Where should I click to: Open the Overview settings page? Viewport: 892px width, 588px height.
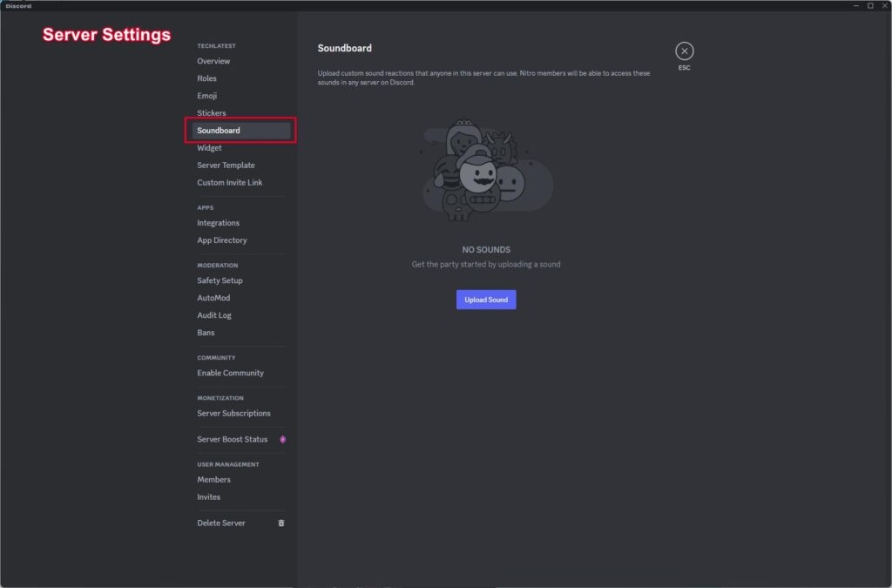(x=213, y=61)
